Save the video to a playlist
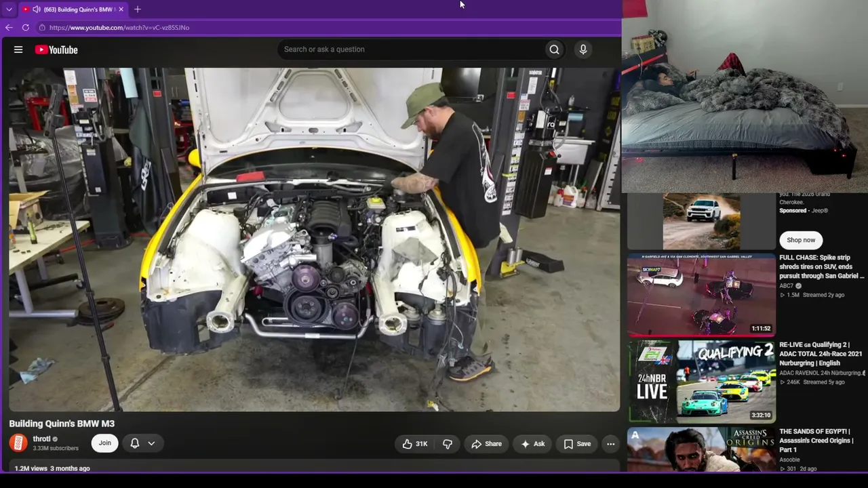Screen dimensions: 868x488 (577, 444)
